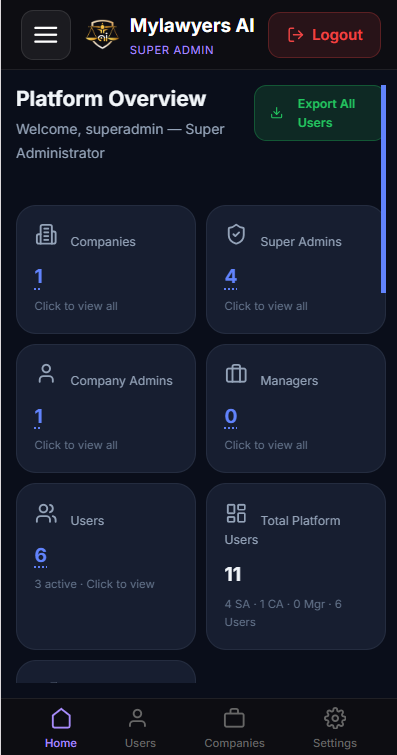
Task: Select the Home icon in bottom navigation
Action: [61, 718]
